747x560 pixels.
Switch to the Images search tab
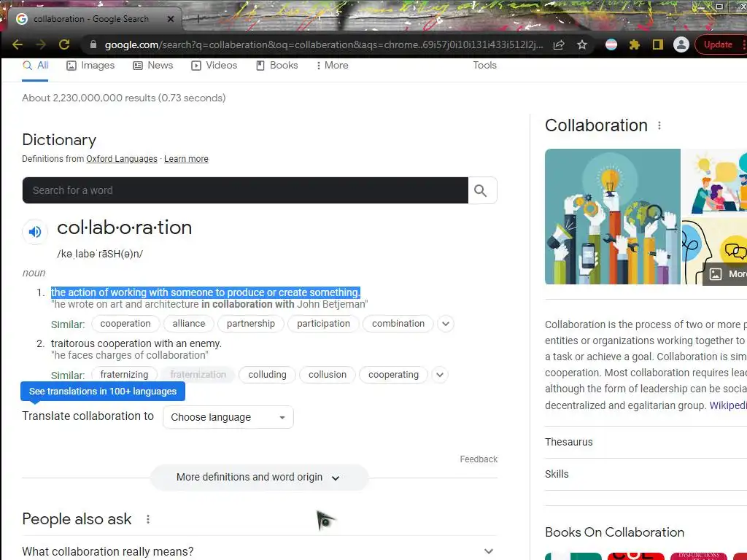point(90,66)
